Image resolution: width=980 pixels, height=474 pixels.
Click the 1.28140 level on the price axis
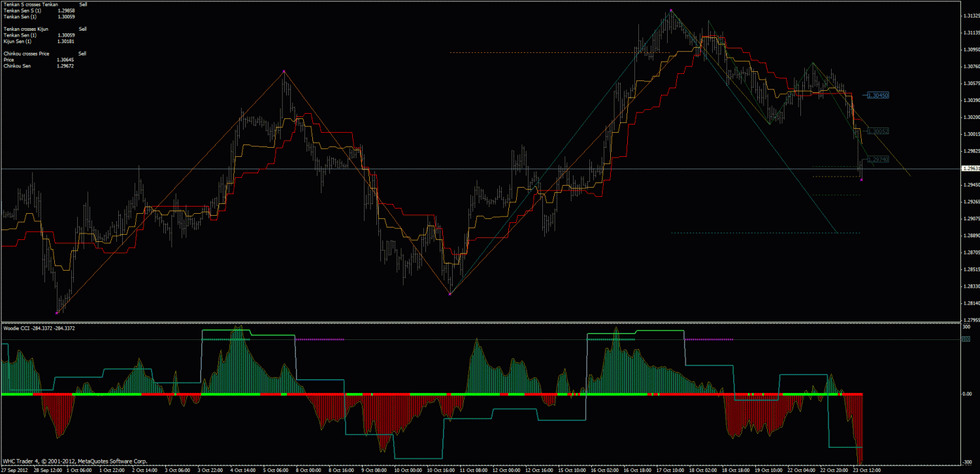tap(971, 303)
